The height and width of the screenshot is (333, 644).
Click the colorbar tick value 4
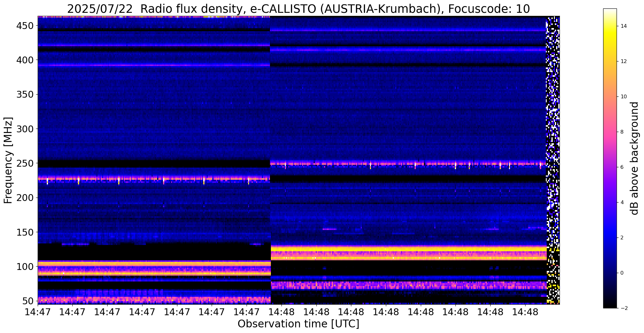click(622, 203)
